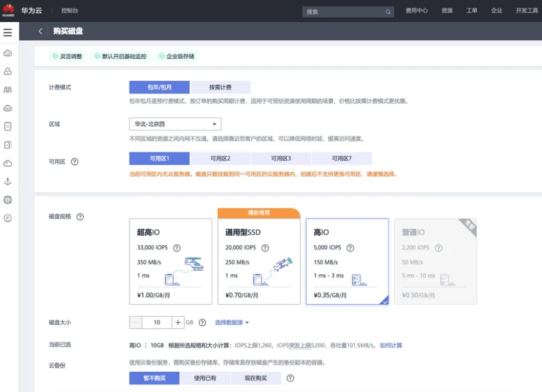
Task: Click the 默认开启基础监控 feature tag
Action: click(120, 56)
